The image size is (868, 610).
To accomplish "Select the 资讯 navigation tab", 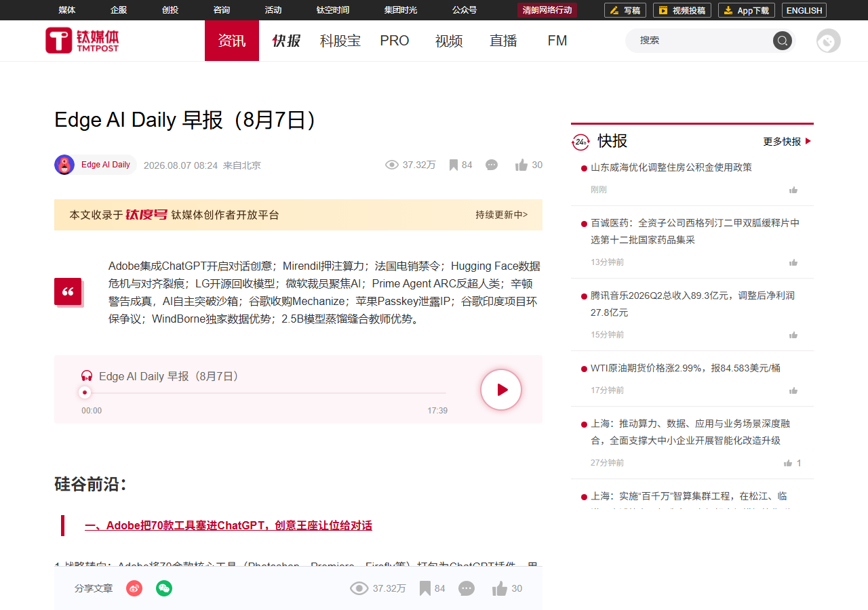I will point(232,41).
